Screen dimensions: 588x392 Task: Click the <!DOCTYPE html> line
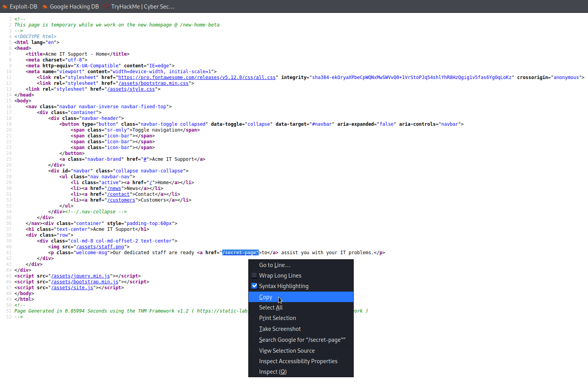pyautogui.click(x=35, y=37)
